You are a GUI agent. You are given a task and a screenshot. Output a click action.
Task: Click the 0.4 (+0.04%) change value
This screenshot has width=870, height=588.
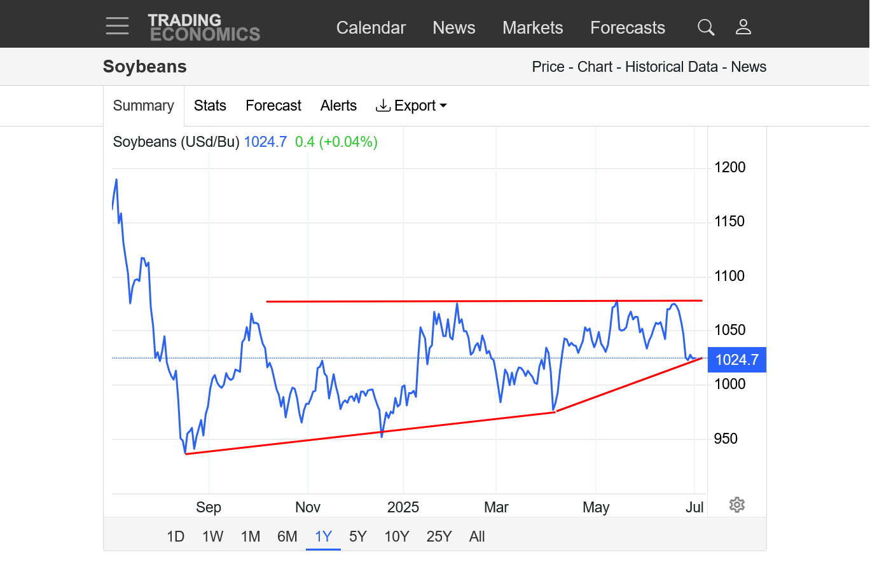coord(336,142)
